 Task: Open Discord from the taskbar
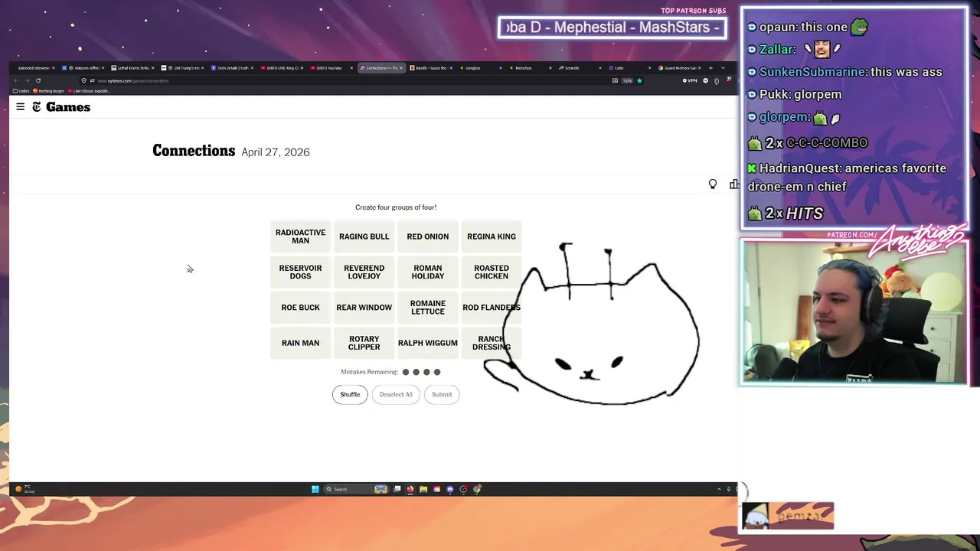coord(450,489)
